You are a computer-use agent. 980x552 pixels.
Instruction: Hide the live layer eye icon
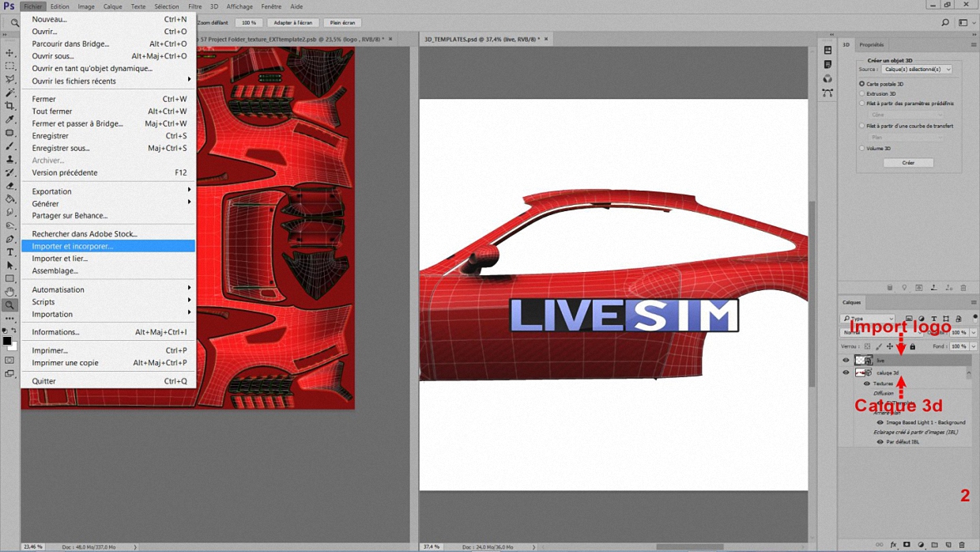tap(846, 360)
